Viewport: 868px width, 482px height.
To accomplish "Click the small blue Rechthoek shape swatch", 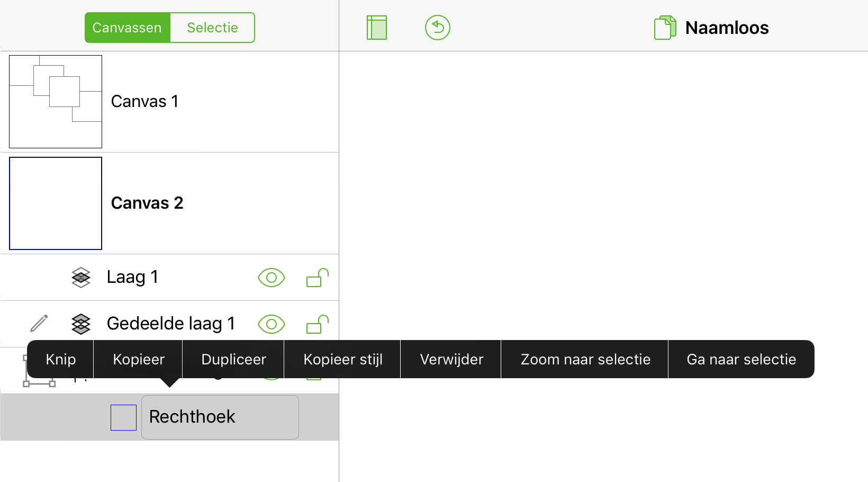I will click(123, 417).
